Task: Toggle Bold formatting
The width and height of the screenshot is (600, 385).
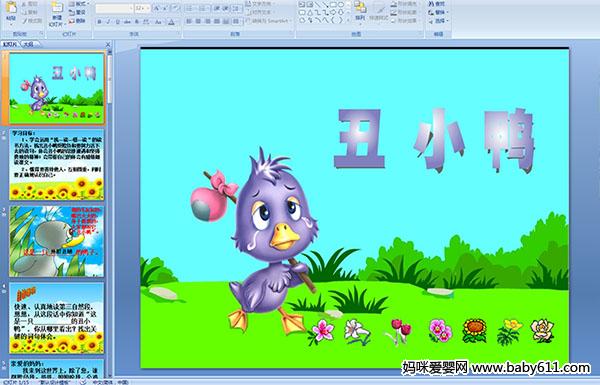Action: (x=99, y=22)
